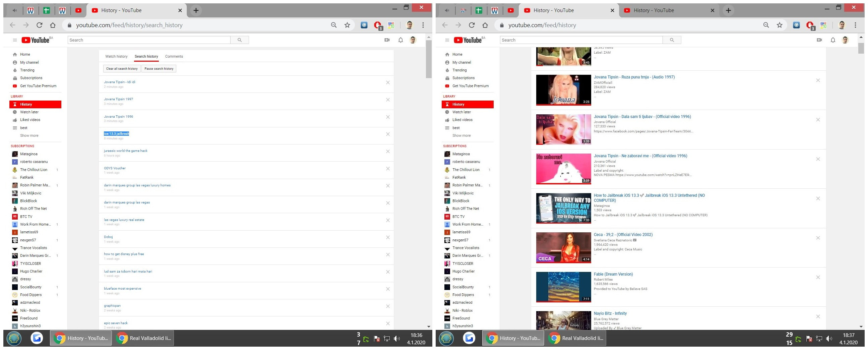This screenshot has width=868, height=350.
Task: Open Watch later in the left sidebar
Action: 29,112
